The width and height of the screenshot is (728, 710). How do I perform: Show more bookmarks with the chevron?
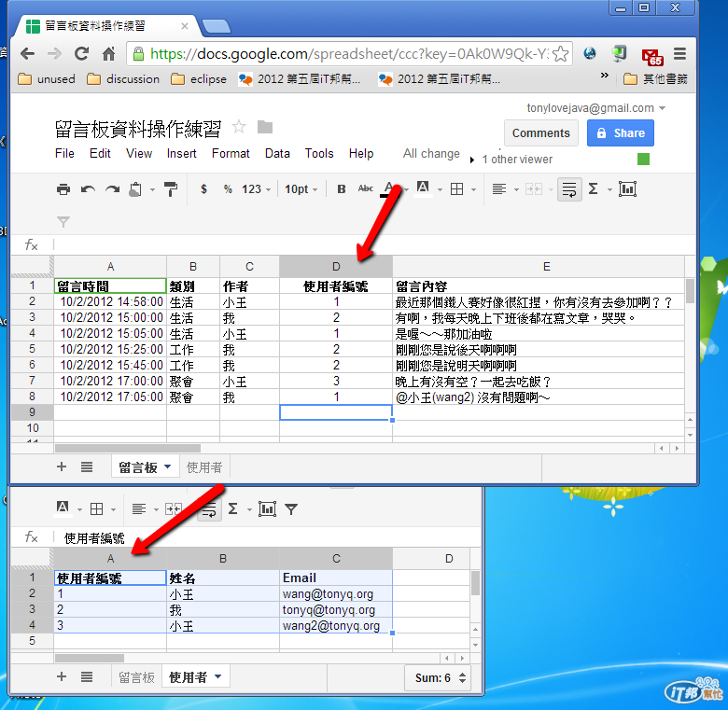[x=605, y=76]
